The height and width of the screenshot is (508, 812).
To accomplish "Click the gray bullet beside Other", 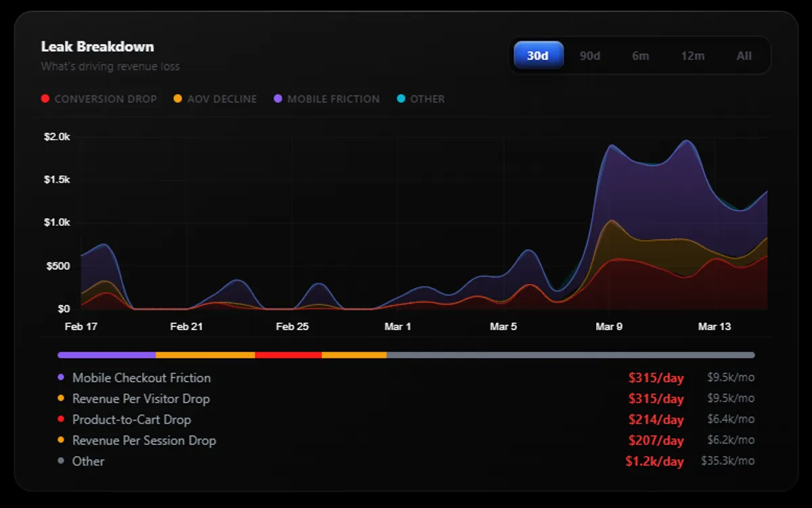I will (x=62, y=461).
